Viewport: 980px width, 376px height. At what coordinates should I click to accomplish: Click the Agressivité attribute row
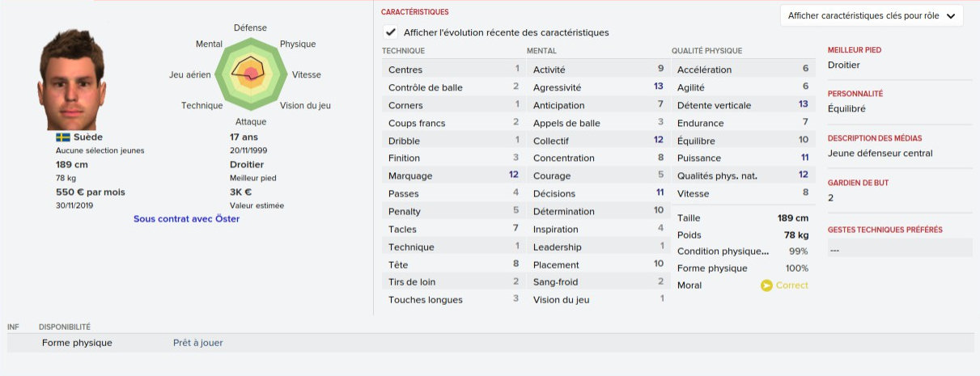click(x=598, y=87)
